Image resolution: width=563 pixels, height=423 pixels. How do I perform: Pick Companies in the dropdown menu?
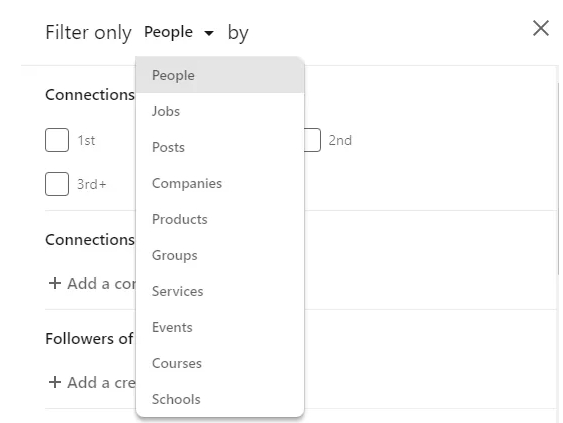tap(220, 183)
